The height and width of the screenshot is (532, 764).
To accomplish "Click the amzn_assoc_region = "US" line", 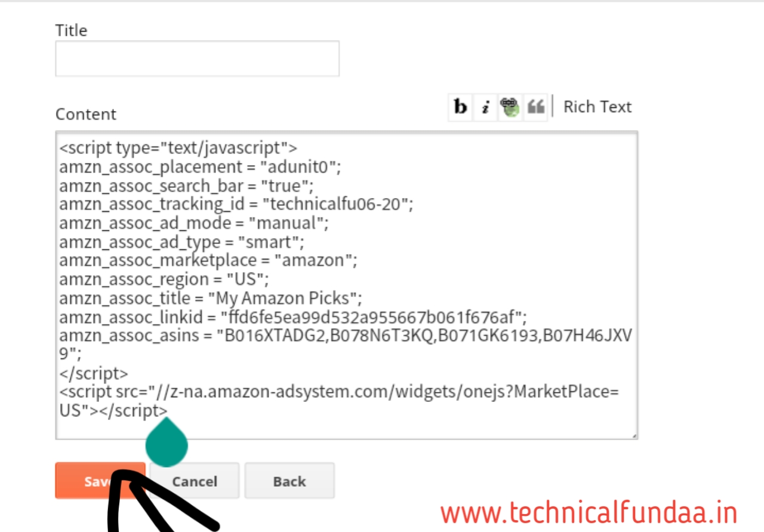I will coord(165,279).
